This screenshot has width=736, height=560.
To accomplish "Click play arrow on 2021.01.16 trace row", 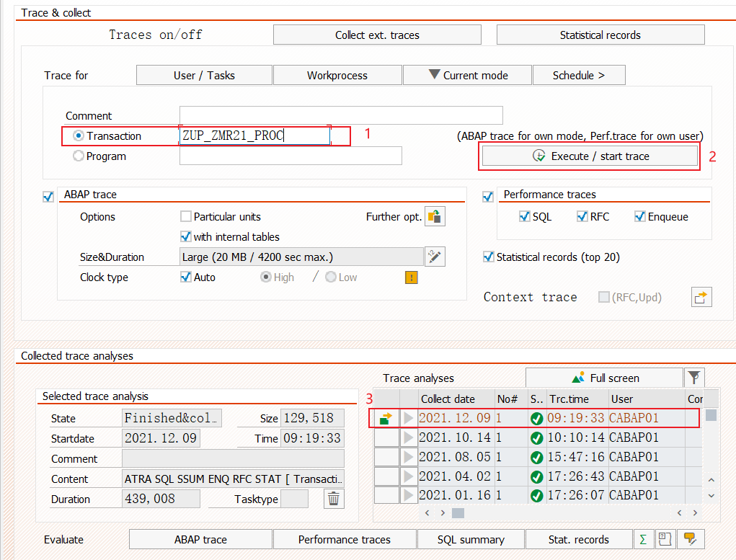I will [x=408, y=495].
